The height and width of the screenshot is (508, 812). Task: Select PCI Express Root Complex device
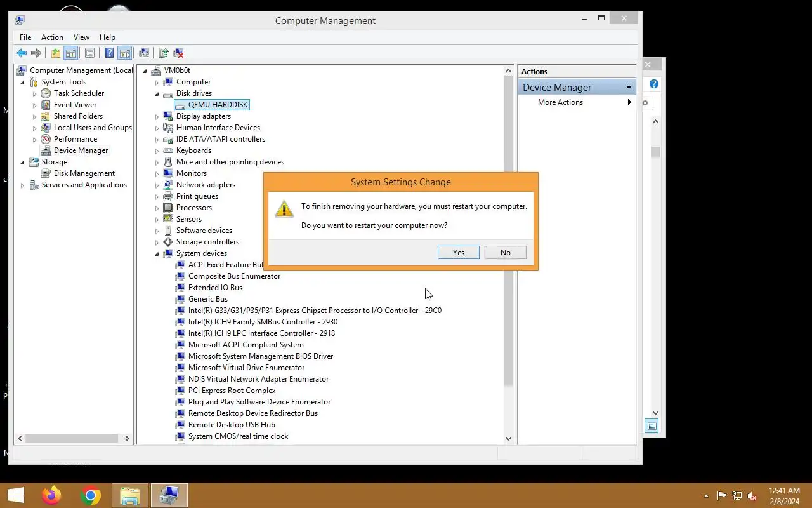(x=232, y=391)
